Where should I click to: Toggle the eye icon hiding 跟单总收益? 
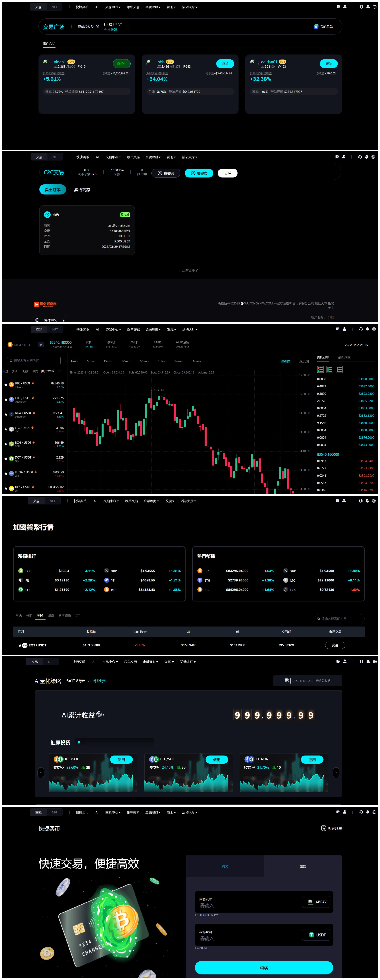[98, 26]
